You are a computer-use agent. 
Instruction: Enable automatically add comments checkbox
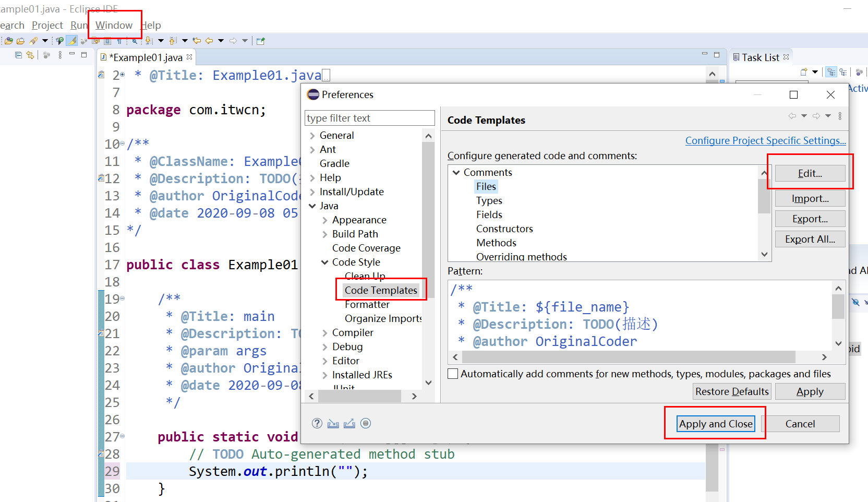coord(453,374)
